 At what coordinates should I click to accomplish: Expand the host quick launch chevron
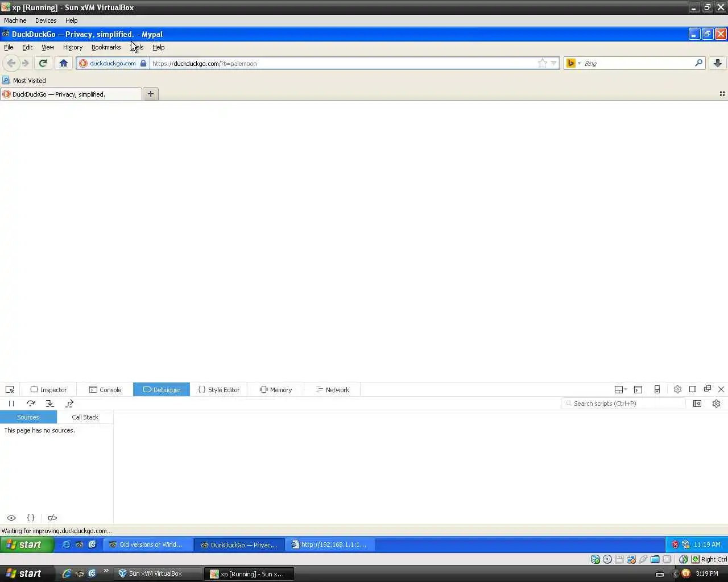106,571
